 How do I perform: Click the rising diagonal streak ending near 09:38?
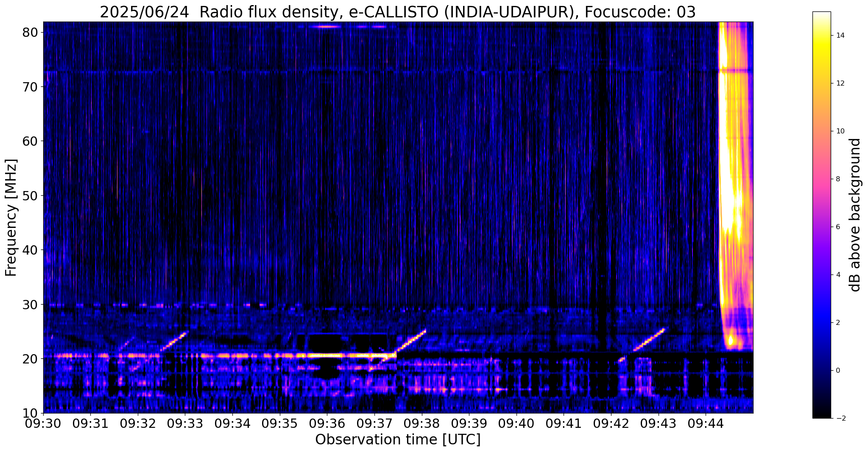point(410,341)
